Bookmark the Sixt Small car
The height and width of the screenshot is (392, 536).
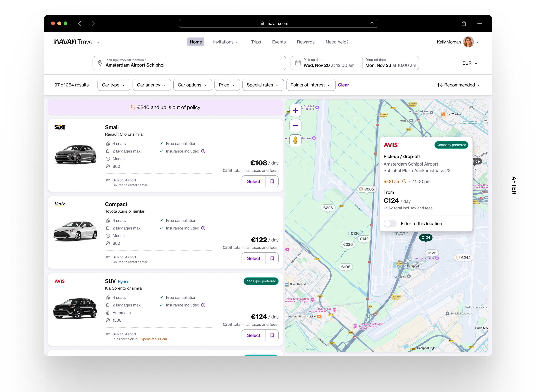coord(272,181)
